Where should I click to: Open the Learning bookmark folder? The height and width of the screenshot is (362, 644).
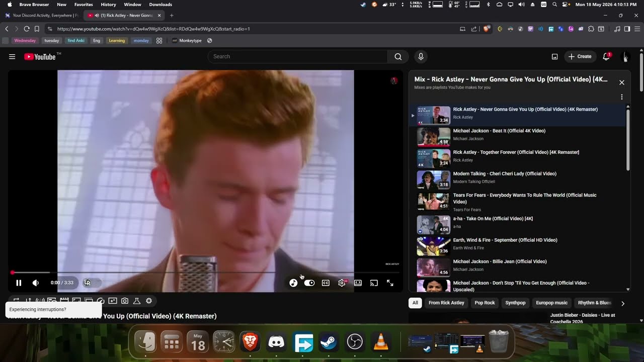pos(117,41)
